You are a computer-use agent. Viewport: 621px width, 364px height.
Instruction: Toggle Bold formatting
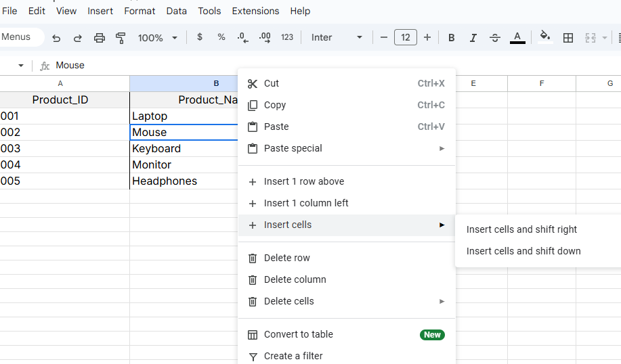[x=451, y=38]
